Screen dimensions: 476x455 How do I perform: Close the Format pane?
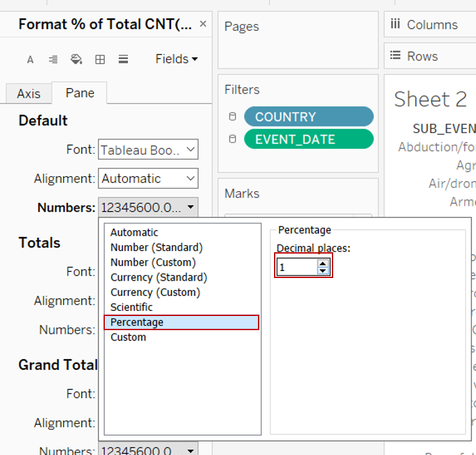point(203,24)
